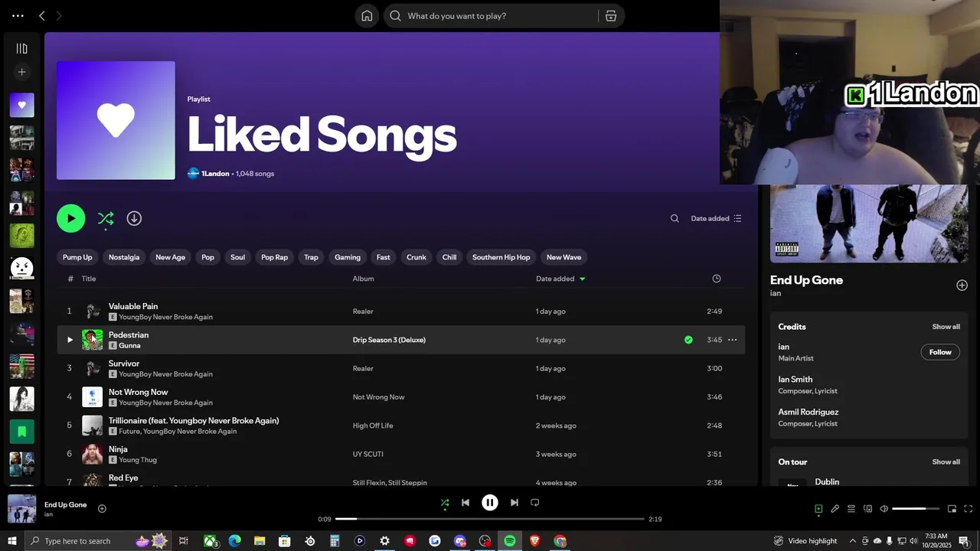Sort by duration clock icon header
This screenshot has height=551, width=980.
click(x=717, y=279)
